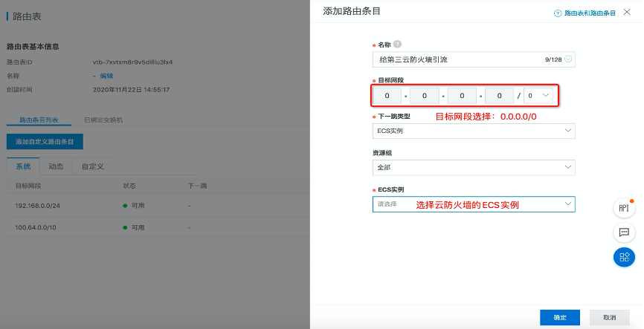Expand the subnet mask dropdown after the slash
Screen dimensions: 644x329
[x=538, y=95]
